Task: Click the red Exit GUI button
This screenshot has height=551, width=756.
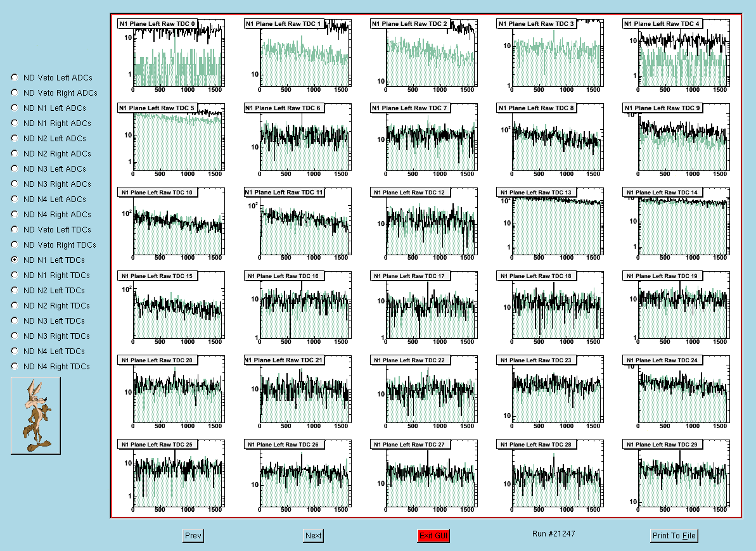Action: [x=433, y=536]
